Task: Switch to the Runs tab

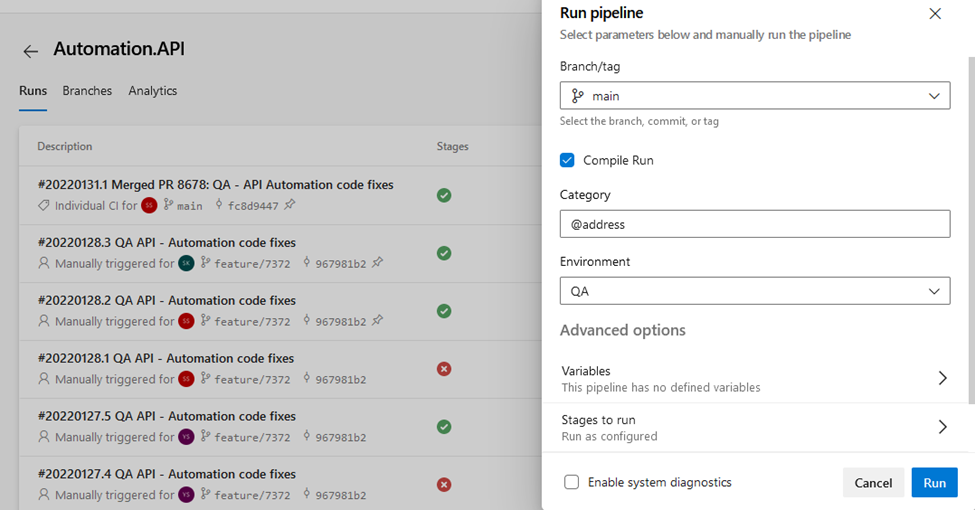Action: (x=33, y=91)
